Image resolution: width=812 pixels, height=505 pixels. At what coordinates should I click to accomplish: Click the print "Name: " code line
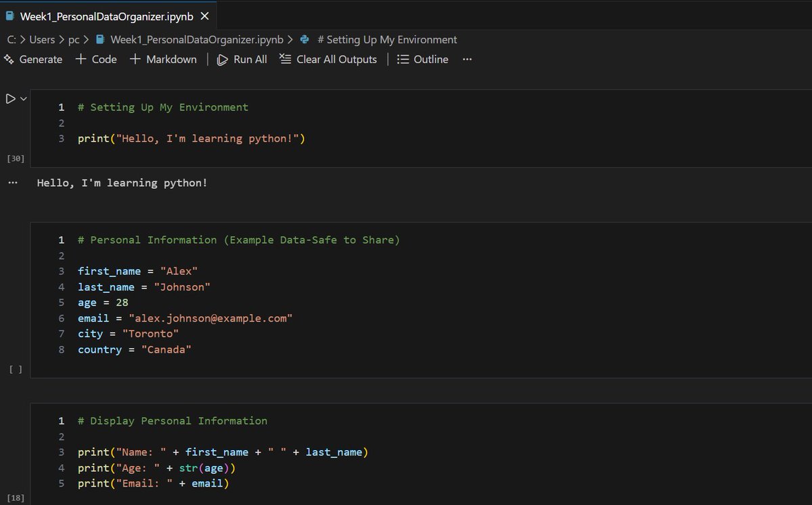[223, 452]
